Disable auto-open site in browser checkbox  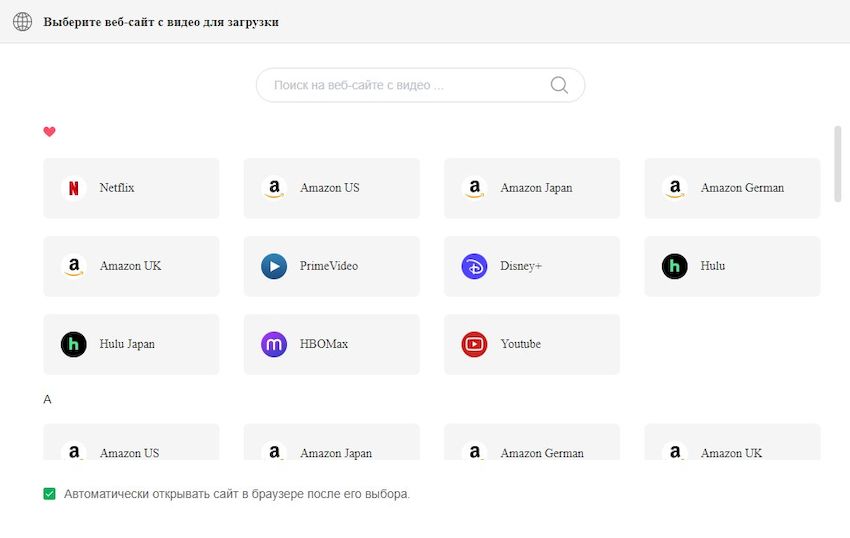(x=50, y=494)
